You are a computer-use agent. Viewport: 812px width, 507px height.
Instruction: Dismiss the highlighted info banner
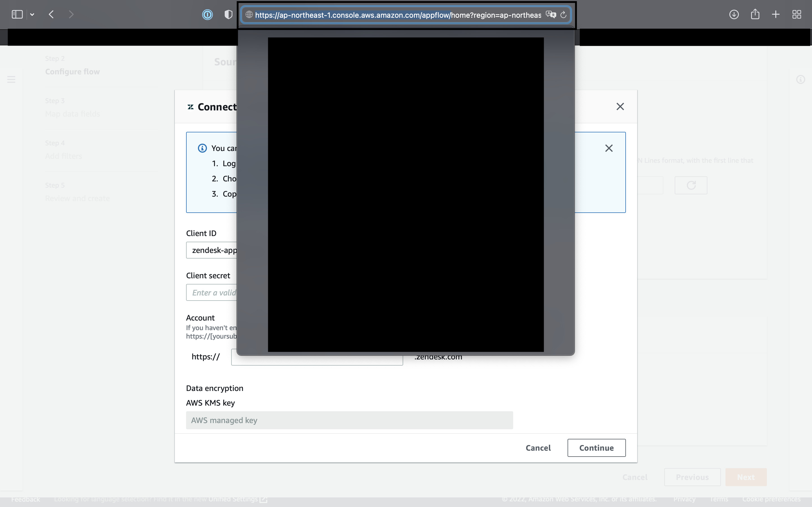pyautogui.click(x=608, y=148)
